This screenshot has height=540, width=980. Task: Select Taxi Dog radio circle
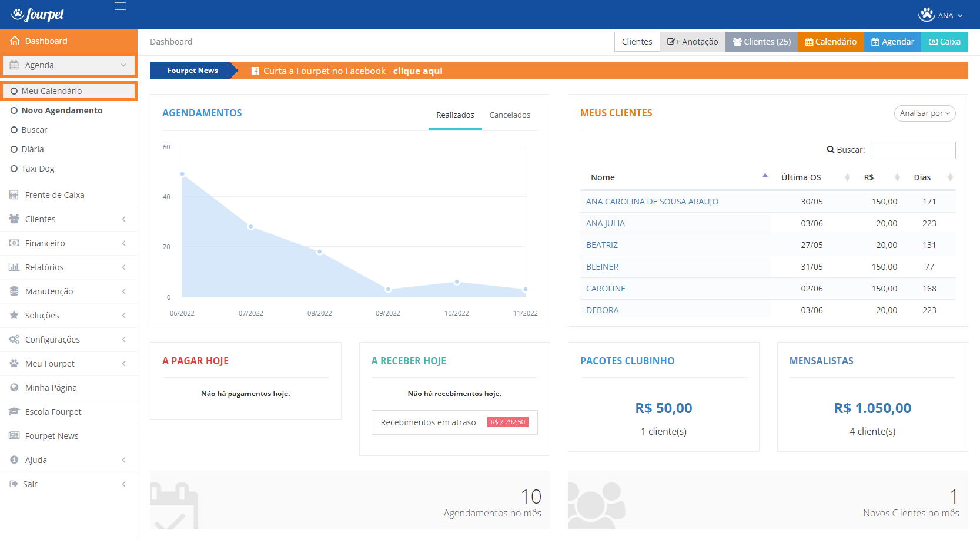(x=14, y=169)
